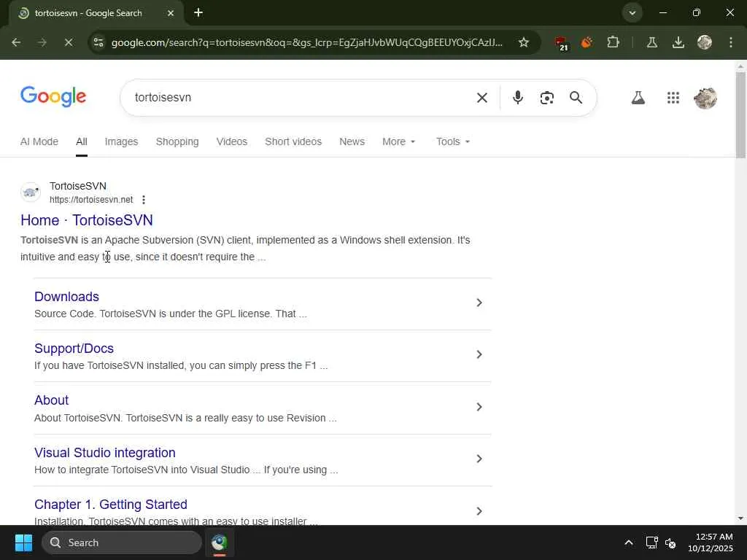Click the page vertical scrollbar thumb
747x560 pixels.
740,114
